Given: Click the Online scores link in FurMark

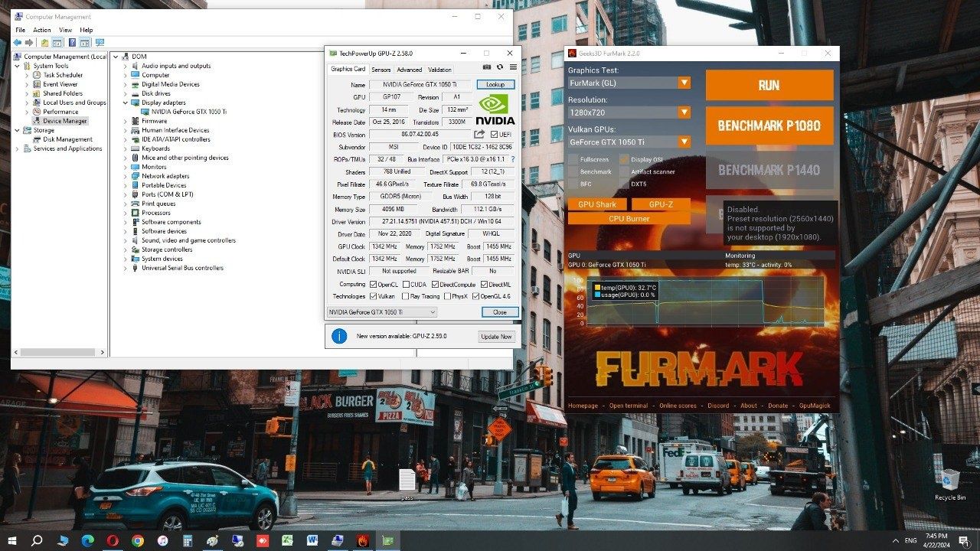Looking at the screenshot, I should click(x=678, y=406).
